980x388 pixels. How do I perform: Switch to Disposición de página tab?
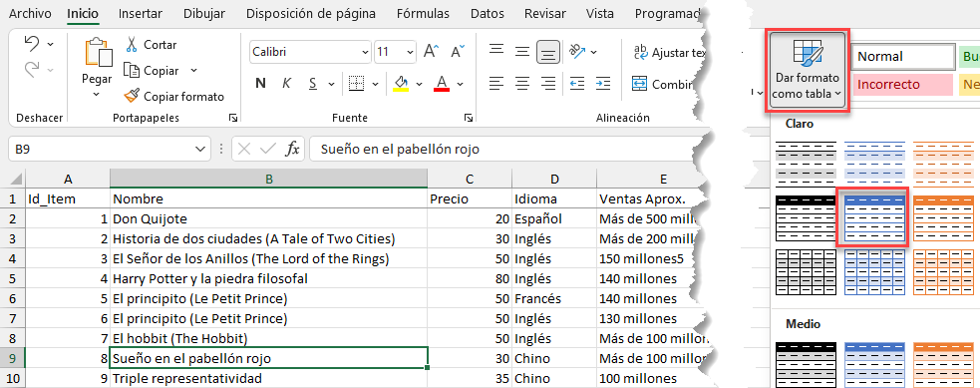[x=311, y=13]
